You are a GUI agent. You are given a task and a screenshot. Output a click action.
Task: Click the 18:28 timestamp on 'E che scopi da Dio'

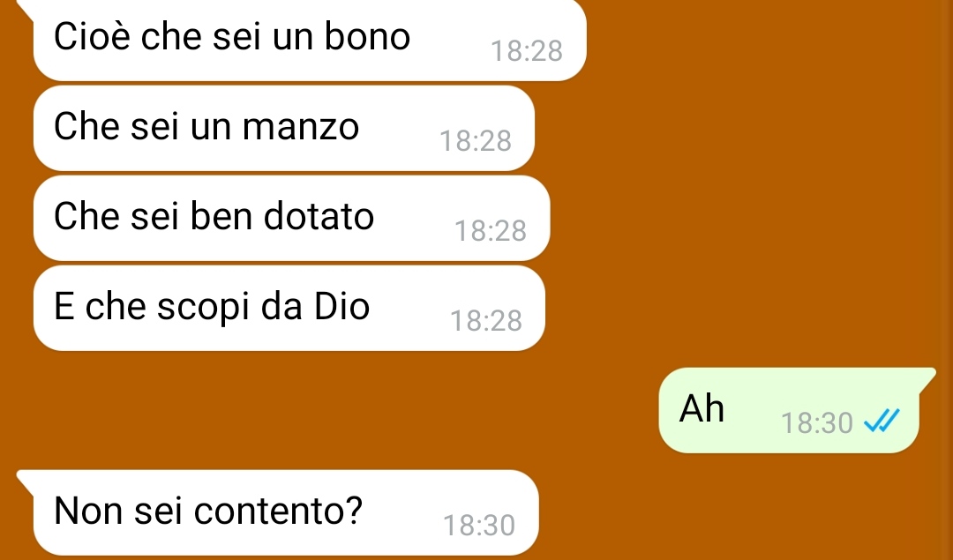[485, 321]
